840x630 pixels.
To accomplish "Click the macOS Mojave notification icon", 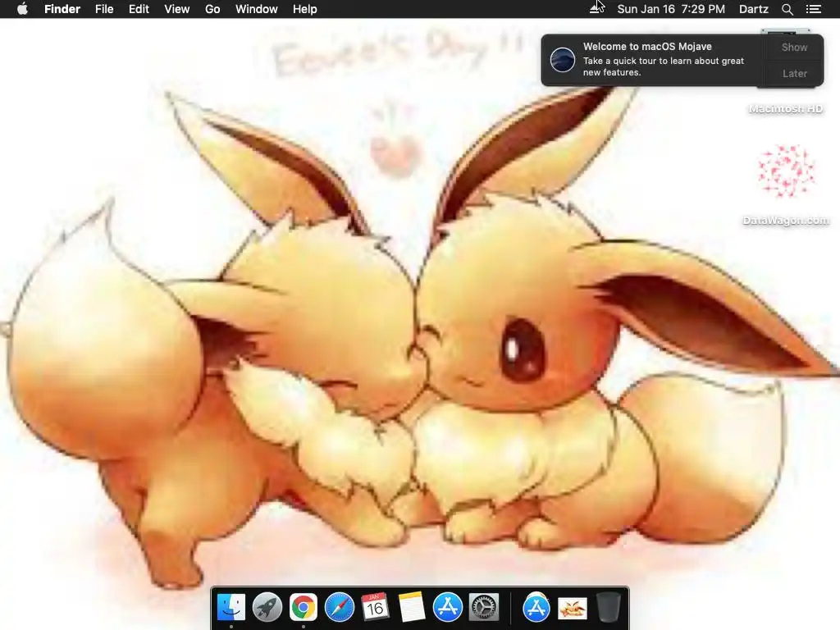I will pos(563,60).
